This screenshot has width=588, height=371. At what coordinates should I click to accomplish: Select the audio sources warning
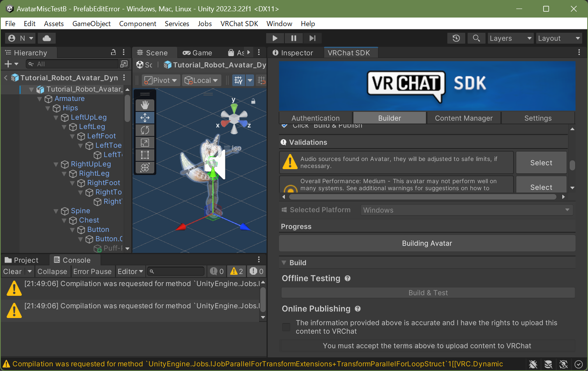(x=541, y=163)
